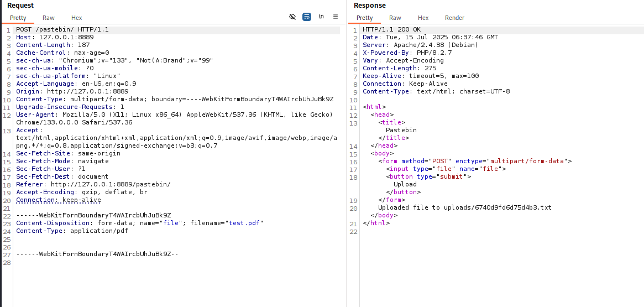Switch to the Request Raw tab
This screenshot has height=307, width=644.
click(x=49, y=18)
